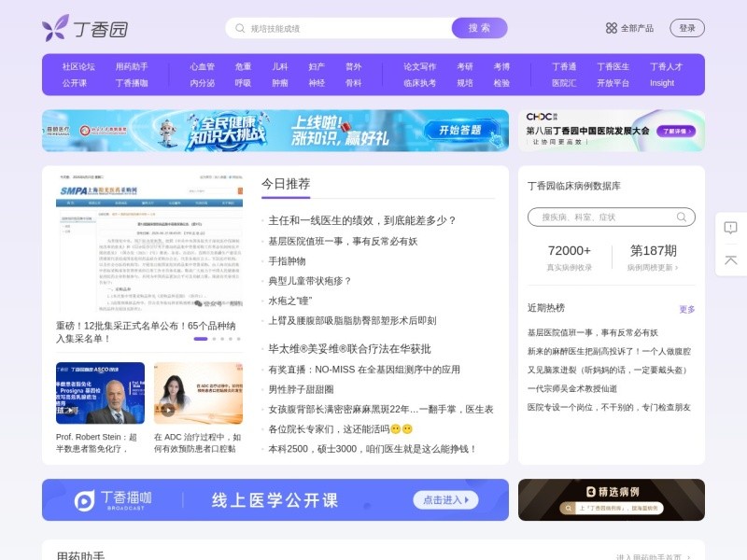Select 神经 category in navigation
The image size is (747, 560).
pos(317,83)
